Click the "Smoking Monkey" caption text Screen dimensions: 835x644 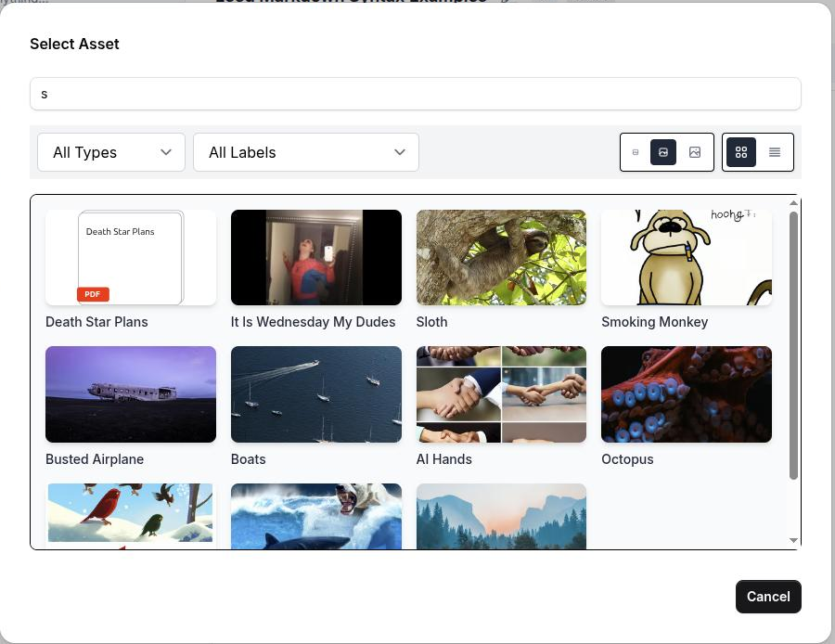tap(654, 322)
